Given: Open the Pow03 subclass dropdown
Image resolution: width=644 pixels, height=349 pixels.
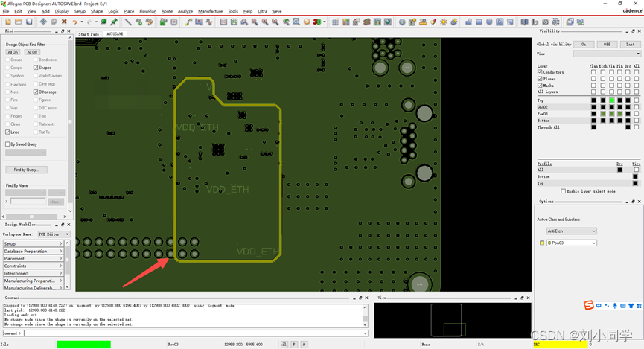Looking at the screenshot, I should coord(572,243).
